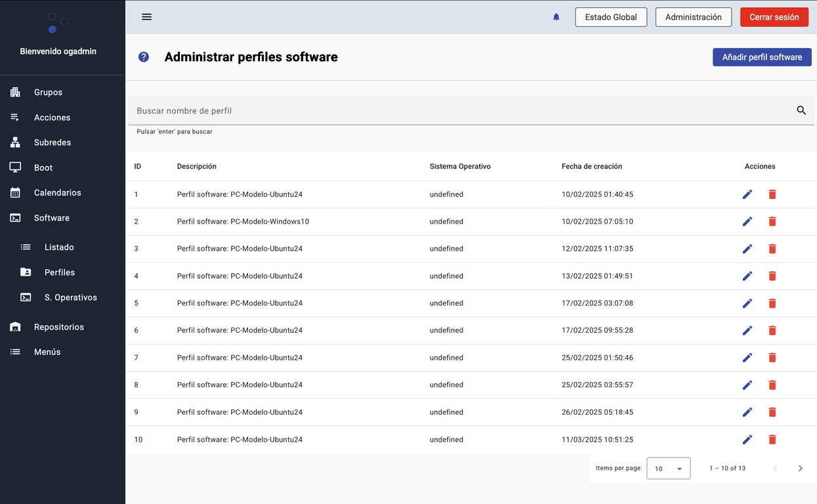The width and height of the screenshot is (817, 504).
Task: Click the help question mark icon
Action: (144, 57)
